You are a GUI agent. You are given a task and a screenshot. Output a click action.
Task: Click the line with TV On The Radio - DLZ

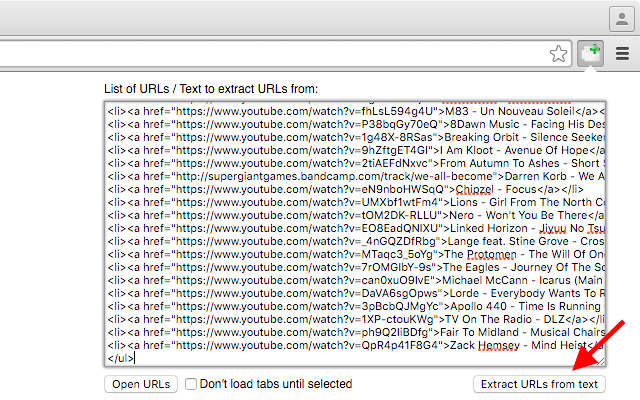[356, 320]
